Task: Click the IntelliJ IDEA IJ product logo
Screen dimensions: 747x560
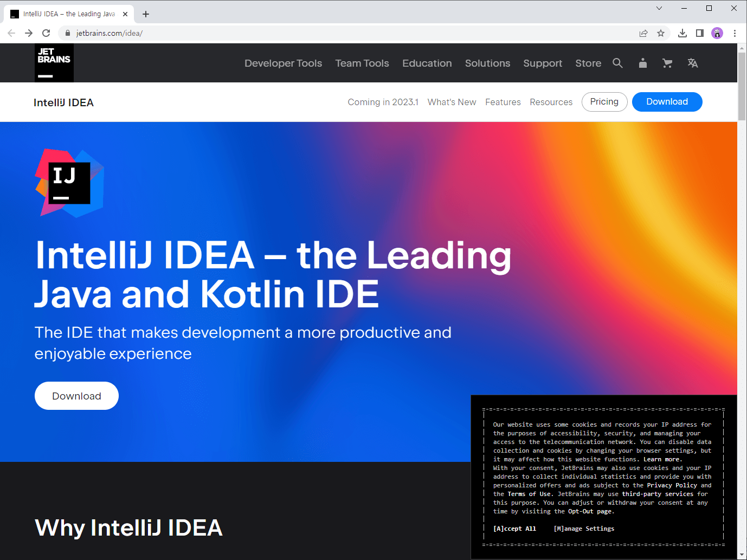Action: 69,183
